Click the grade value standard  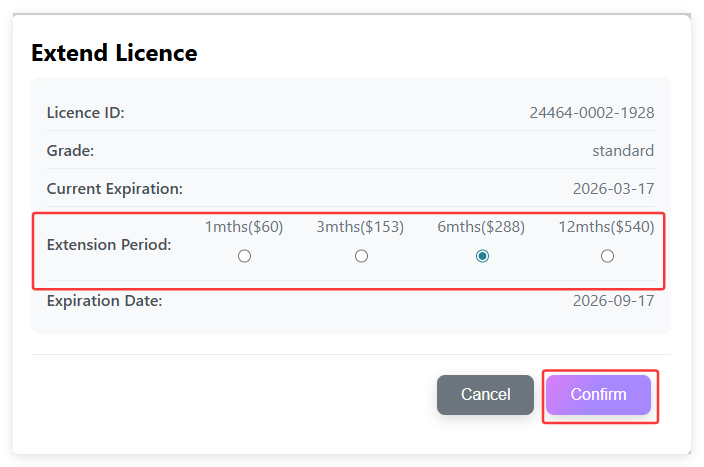tap(622, 151)
